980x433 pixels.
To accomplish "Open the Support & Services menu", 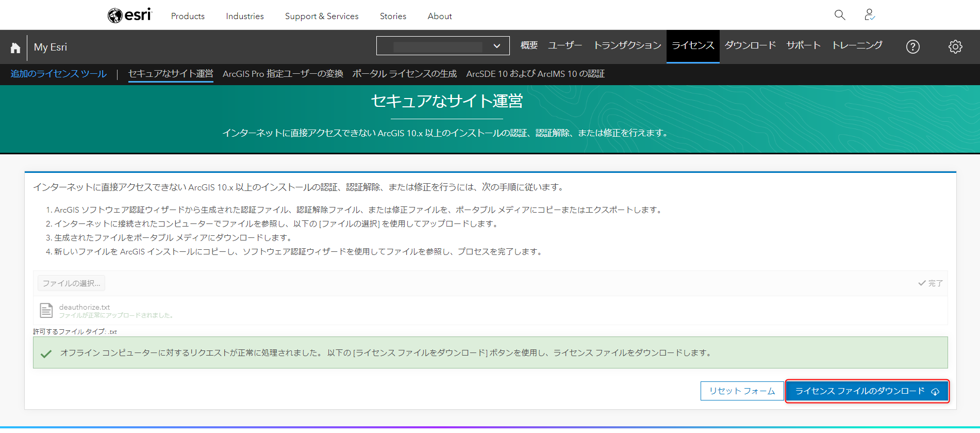I will [x=322, y=16].
